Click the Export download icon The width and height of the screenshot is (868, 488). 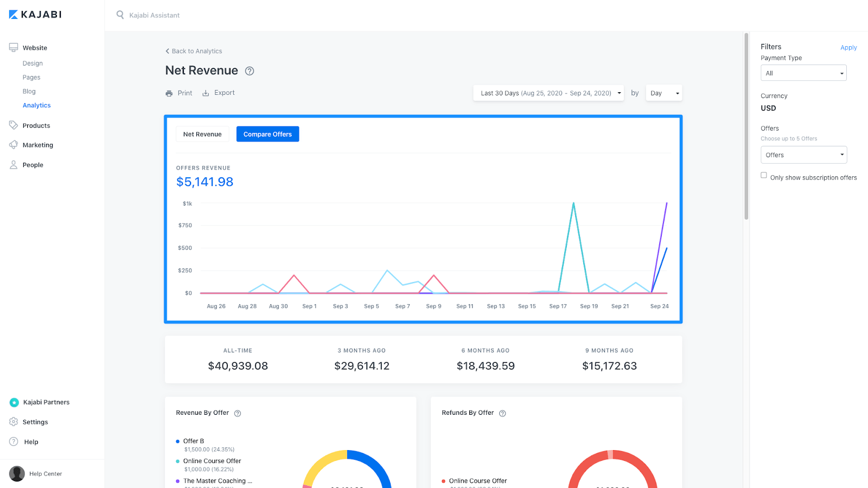pos(206,93)
